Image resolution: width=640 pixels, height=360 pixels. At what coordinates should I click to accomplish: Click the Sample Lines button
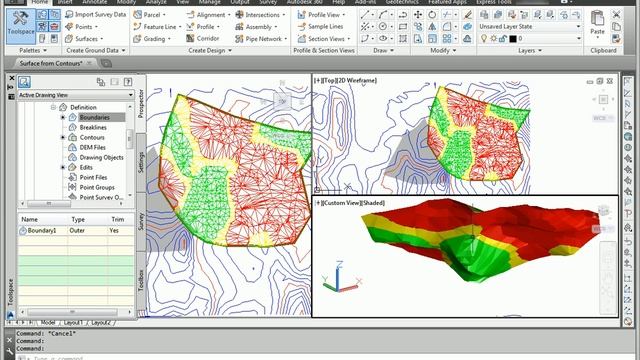click(x=320, y=27)
